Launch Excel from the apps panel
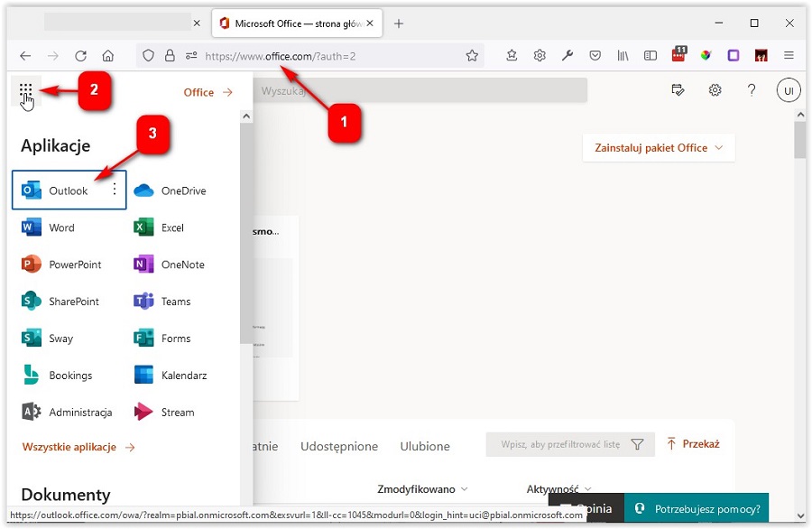This screenshot has height=529, width=812. click(159, 227)
